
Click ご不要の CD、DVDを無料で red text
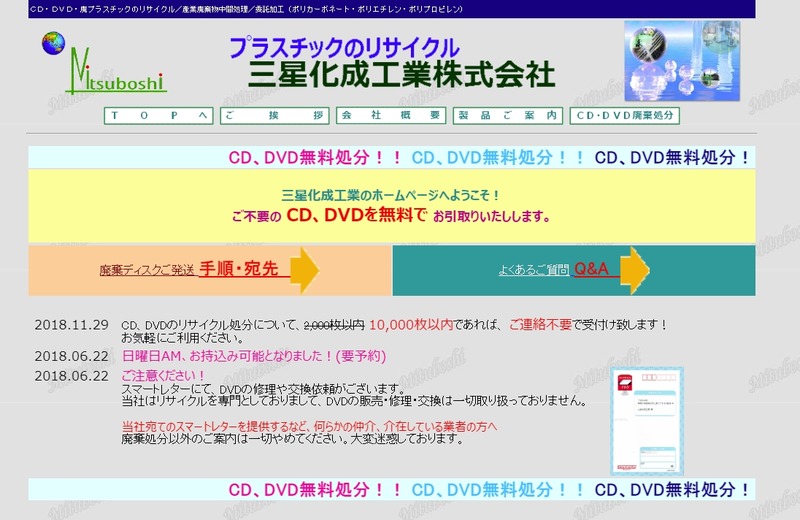coord(330,215)
